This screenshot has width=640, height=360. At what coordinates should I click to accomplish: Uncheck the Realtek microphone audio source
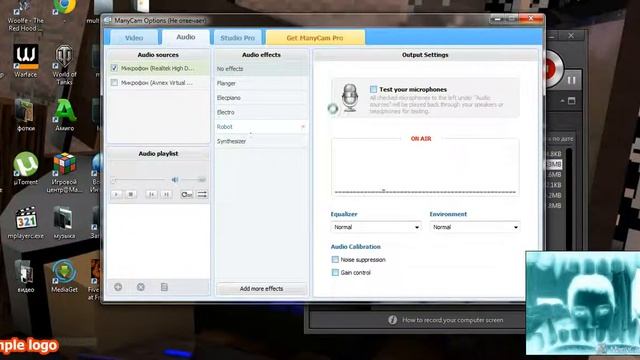coord(114,68)
